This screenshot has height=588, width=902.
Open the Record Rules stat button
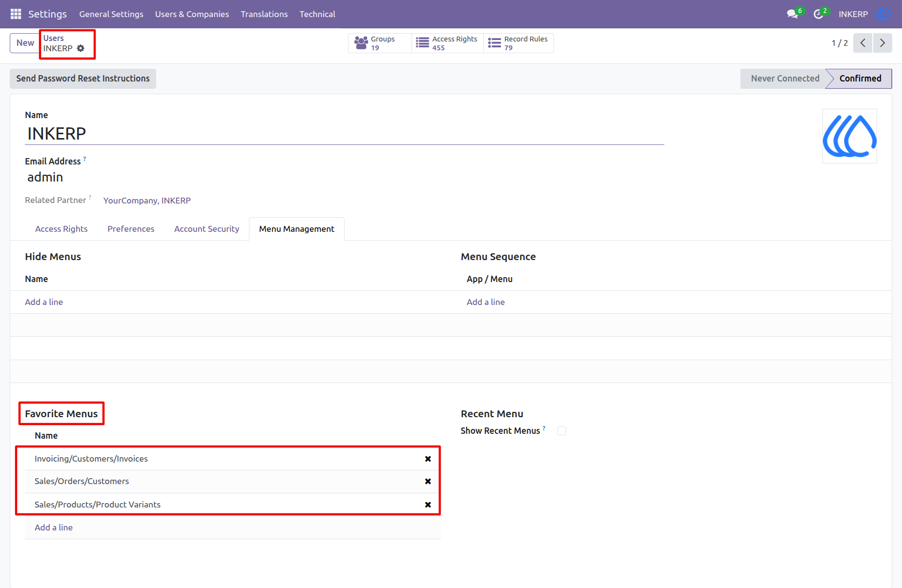(518, 43)
